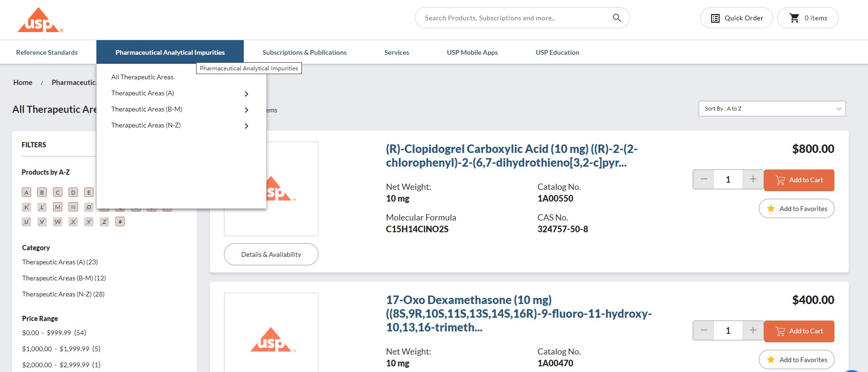Click the search magnifier icon

(617, 18)
